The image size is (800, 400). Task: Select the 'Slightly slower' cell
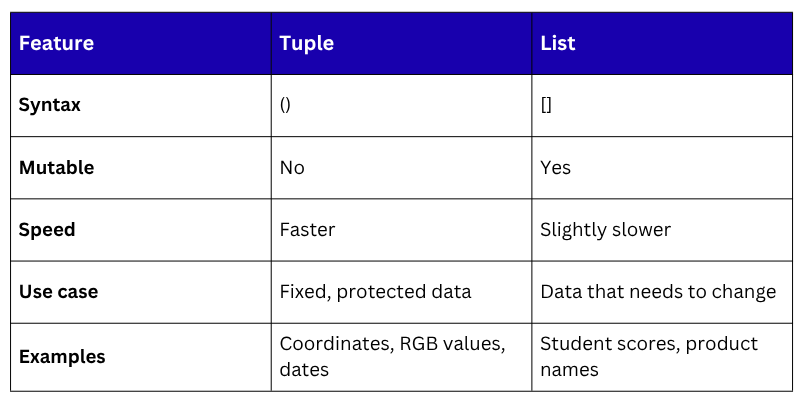pyautogui.click(x=605, y=229)
